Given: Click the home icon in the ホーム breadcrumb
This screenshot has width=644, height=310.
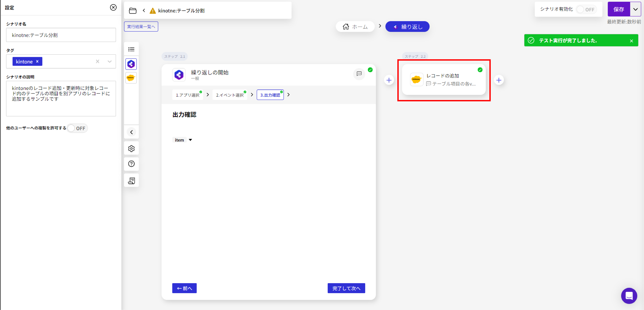Looking at the screenshot, I should tap(346, 27).
